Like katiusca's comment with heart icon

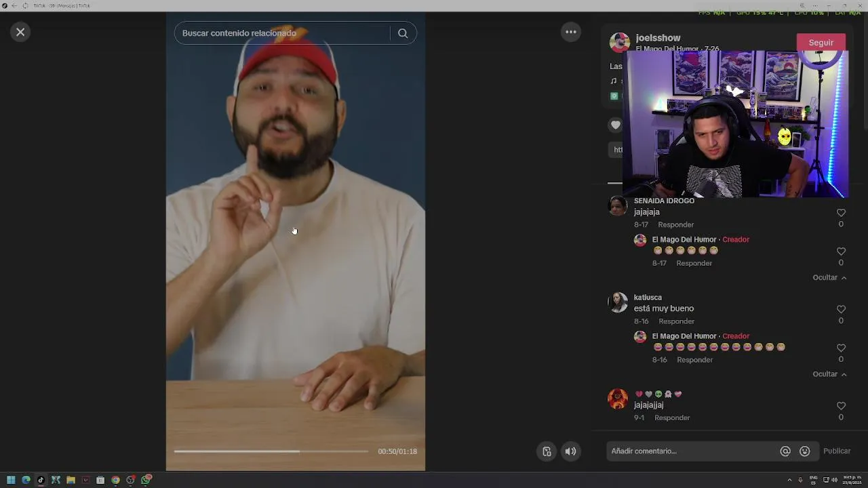841,310
